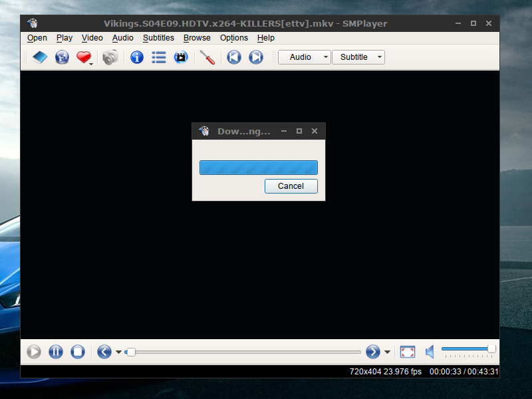Open the Help menu
532x399 pixels.
pyautogui.click(x=265, y=38)
